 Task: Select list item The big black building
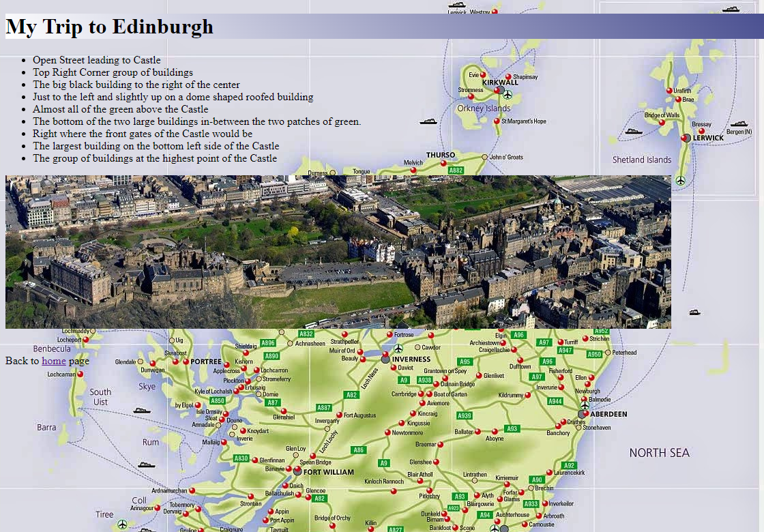coord(136,85)
